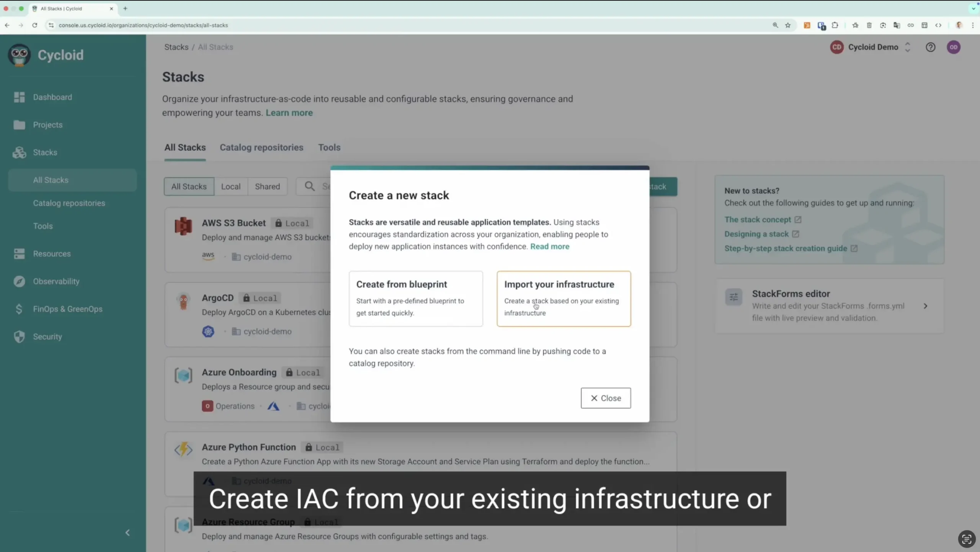Click the search magnifier icon in stacks filter
This screenshot has width=980, height=552.
click(310, 186)
